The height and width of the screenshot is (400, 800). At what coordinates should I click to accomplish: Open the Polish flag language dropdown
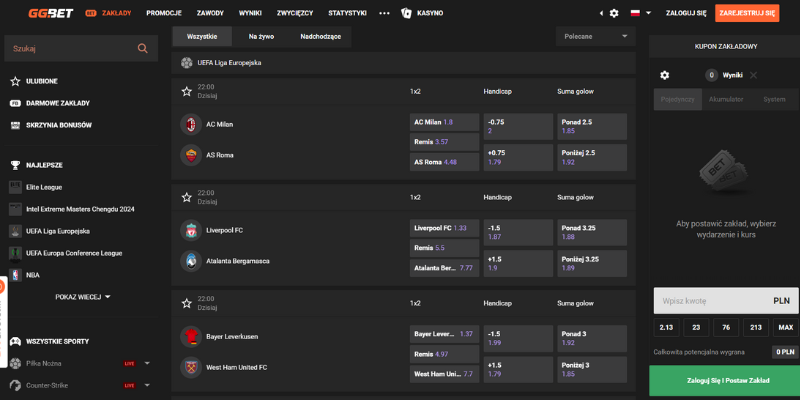point(638,13)
